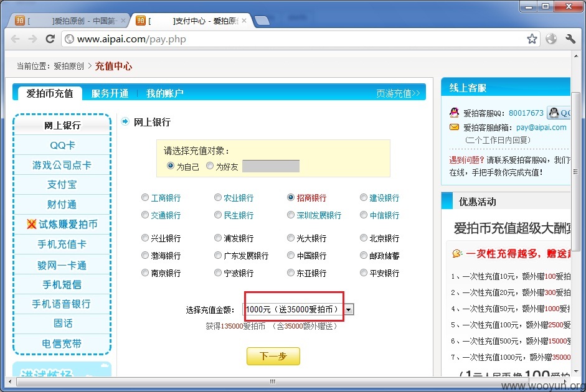Click the site favicon on 支付中心 tab
Screen dimensions: 586x392
[x=141, y=21]
